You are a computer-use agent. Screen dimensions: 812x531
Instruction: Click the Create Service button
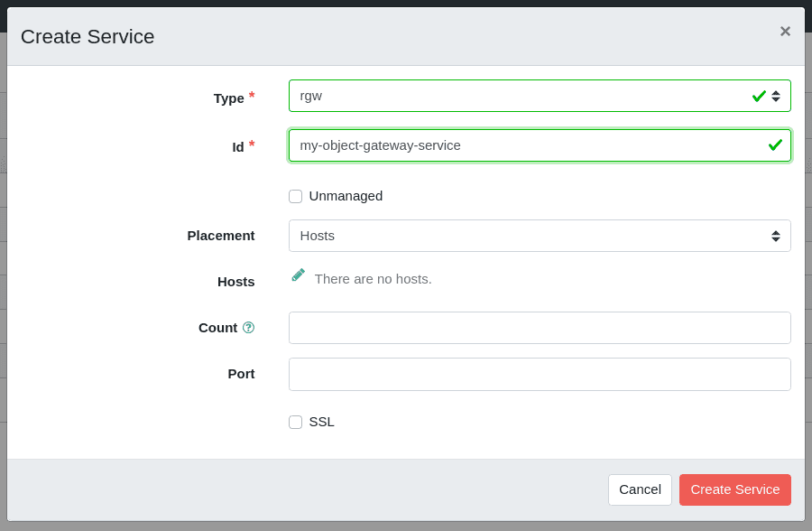734,489
